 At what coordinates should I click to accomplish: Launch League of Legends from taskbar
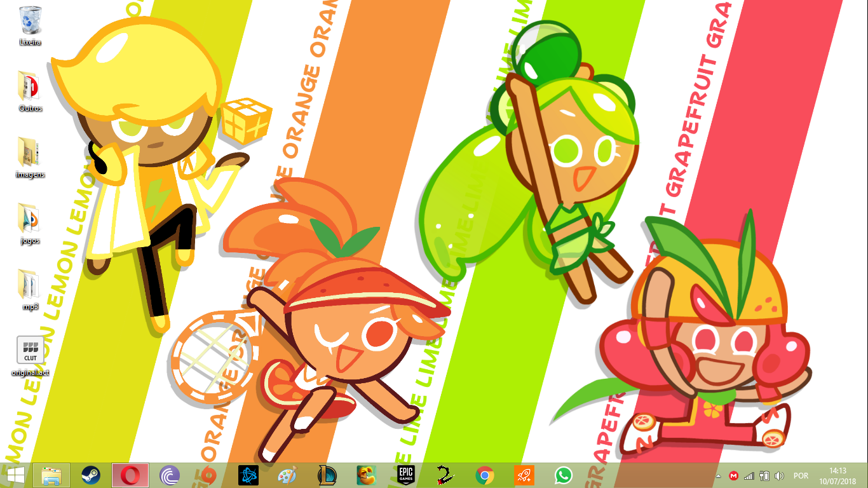[327, 475]
